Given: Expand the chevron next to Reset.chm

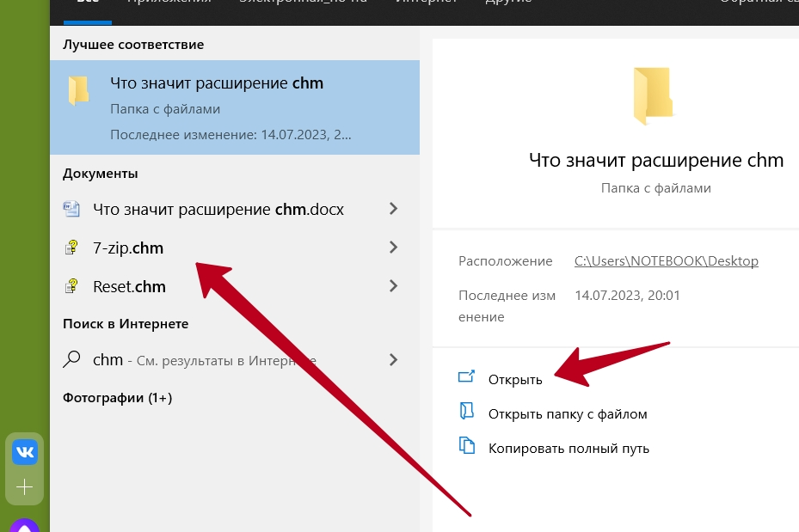Looking at the screenshot, I should click(x=393, y=285).
